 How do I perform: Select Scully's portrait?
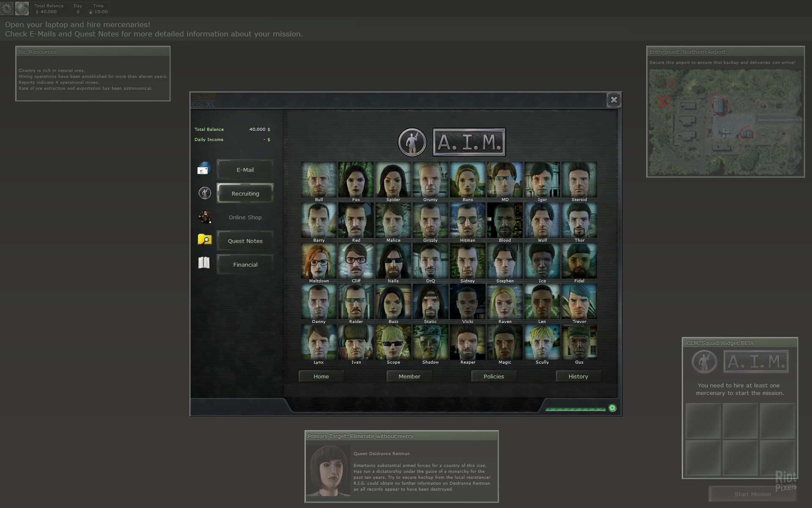coord(542,342)
